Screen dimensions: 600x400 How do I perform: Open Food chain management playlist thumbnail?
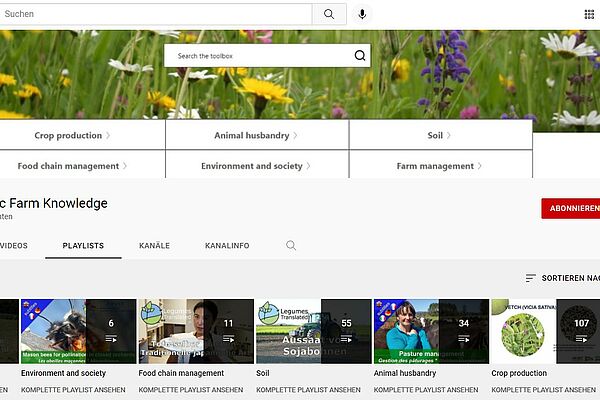[x=196, y=331]
